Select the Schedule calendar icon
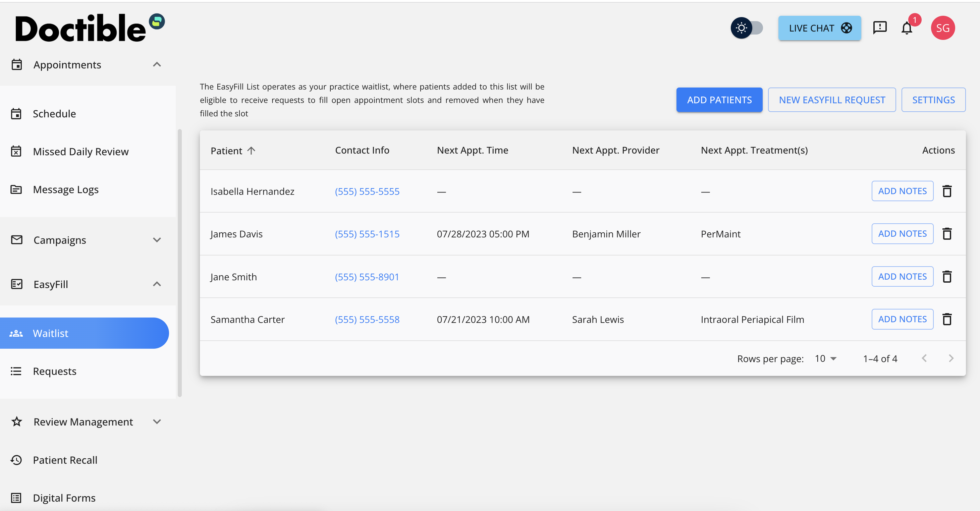 tap(16, 113)
